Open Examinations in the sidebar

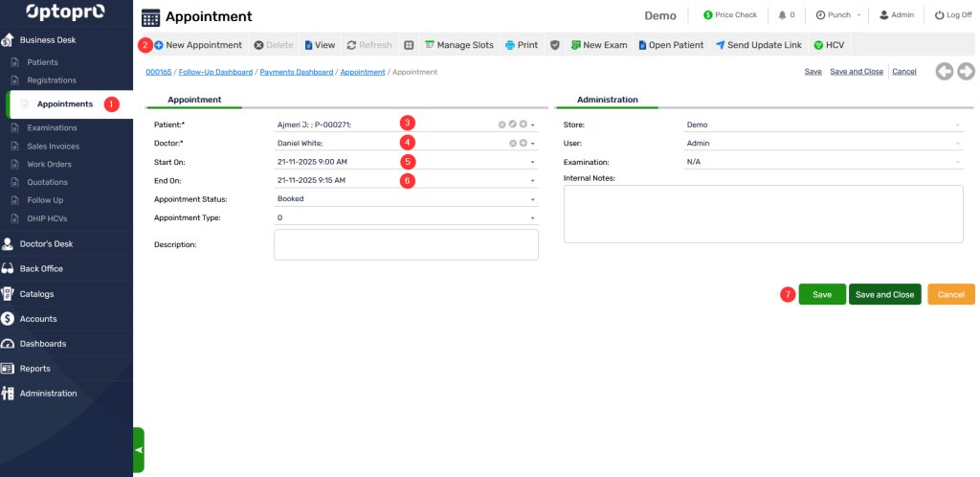click(x=52, y=128)
